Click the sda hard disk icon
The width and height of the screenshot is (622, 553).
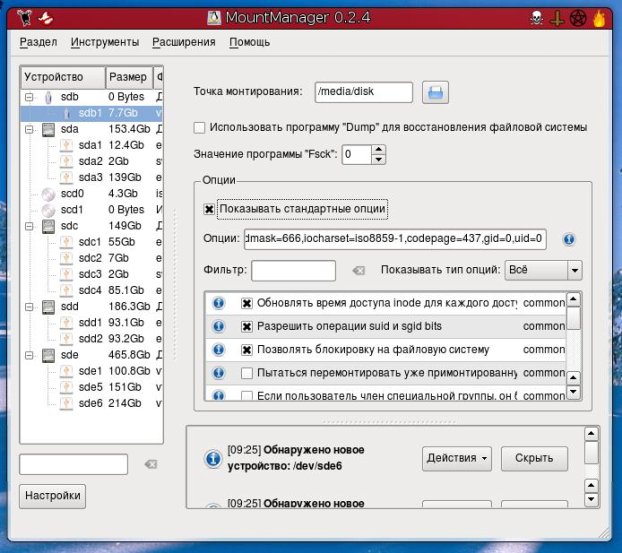(x=48, y=130)
